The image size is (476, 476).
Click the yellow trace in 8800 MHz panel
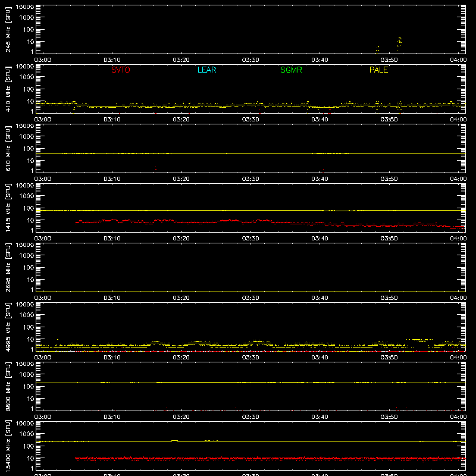pos(250,383)
